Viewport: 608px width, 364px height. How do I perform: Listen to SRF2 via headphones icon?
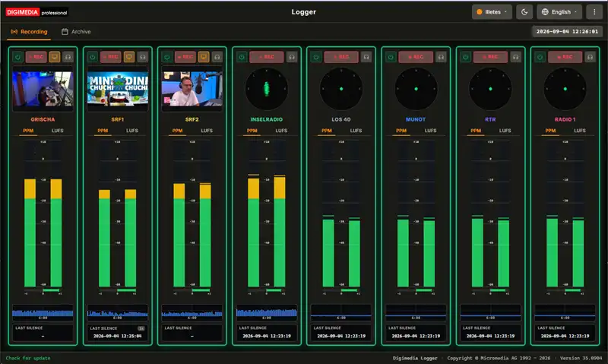217,57
